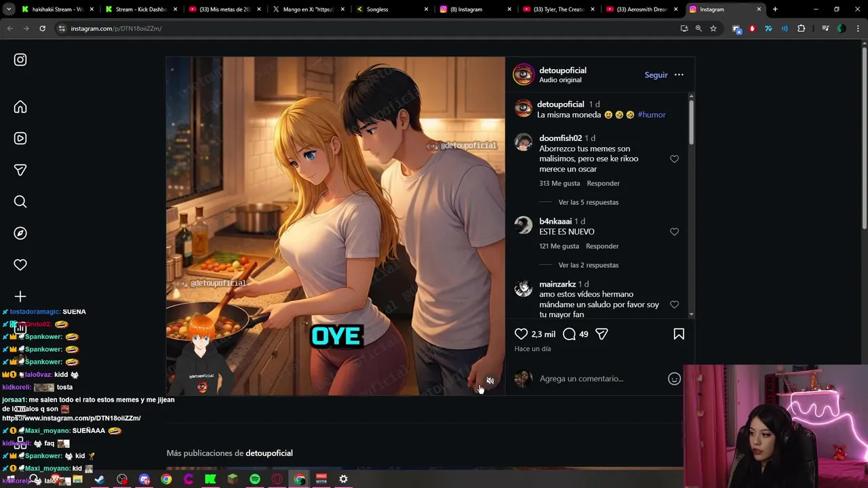The height and width of the screenshot is (488, 868).
Task: Open the Chrome three-dot menu
Action: (x=857, y=28)
